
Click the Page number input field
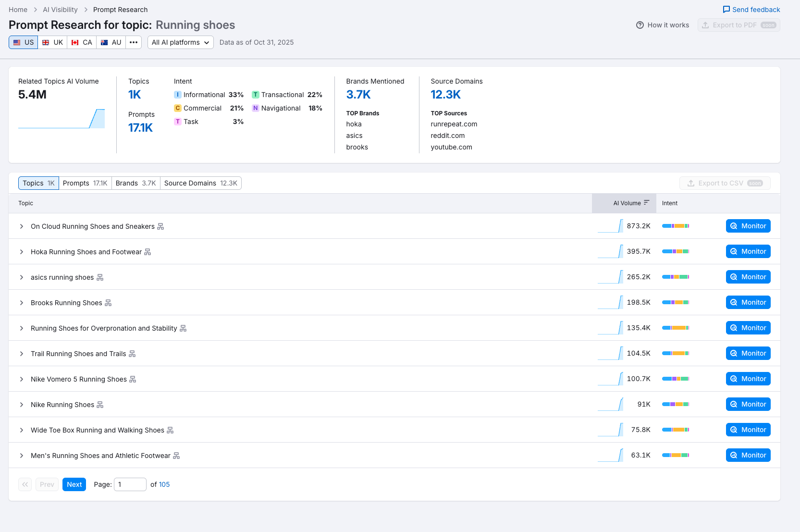pos(130,484)
